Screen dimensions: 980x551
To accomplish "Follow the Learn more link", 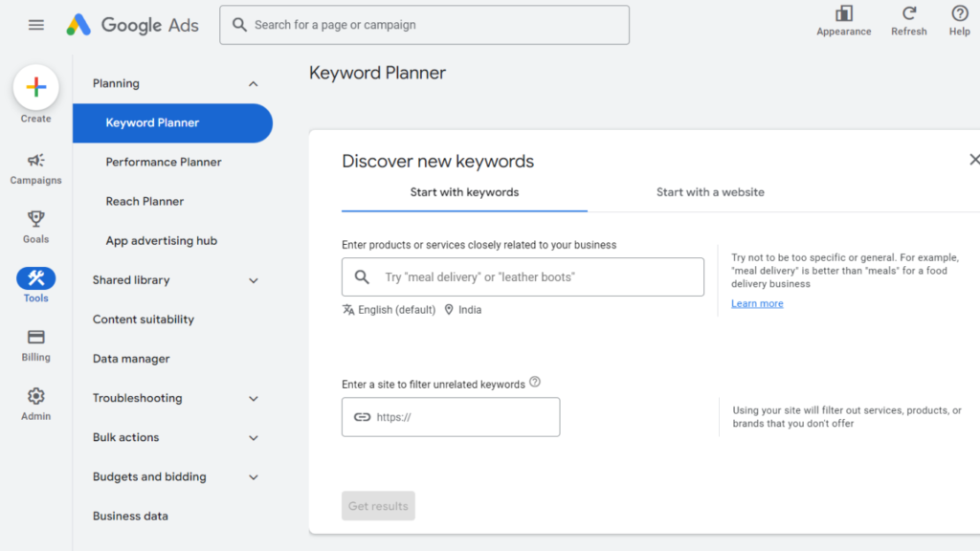I will [757, 303].
